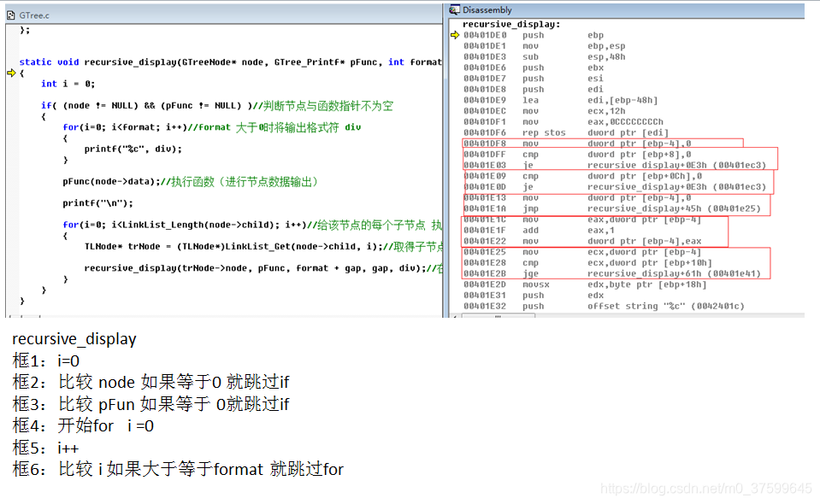Screen dimensions: 820x504
Task: Click the 'printf("%c", div);' line
Action: (133, 149)
